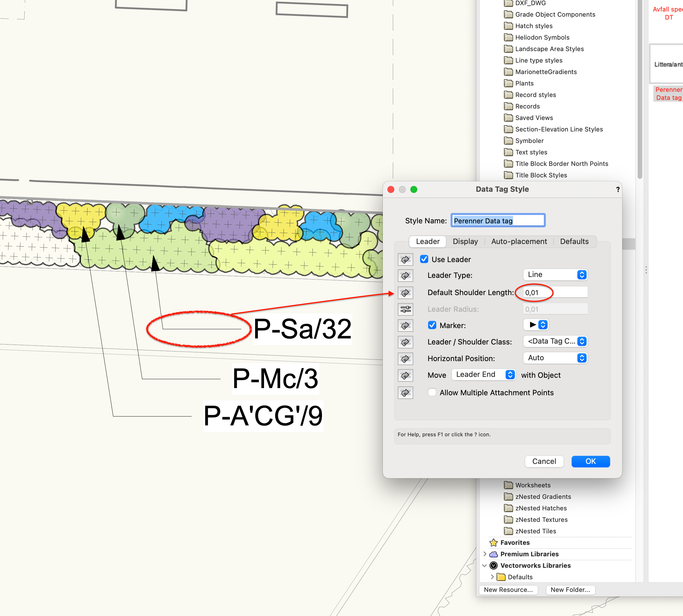Click the override icon beside the Marker row
This screenshot has height=616, width=683.
(405, 325)
